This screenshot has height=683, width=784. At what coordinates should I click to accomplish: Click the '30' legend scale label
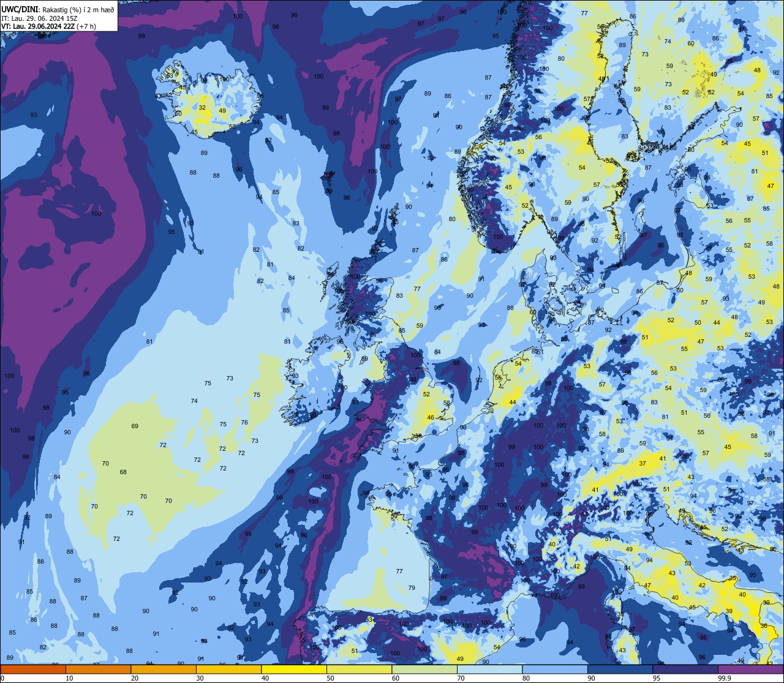coord(200,678)
